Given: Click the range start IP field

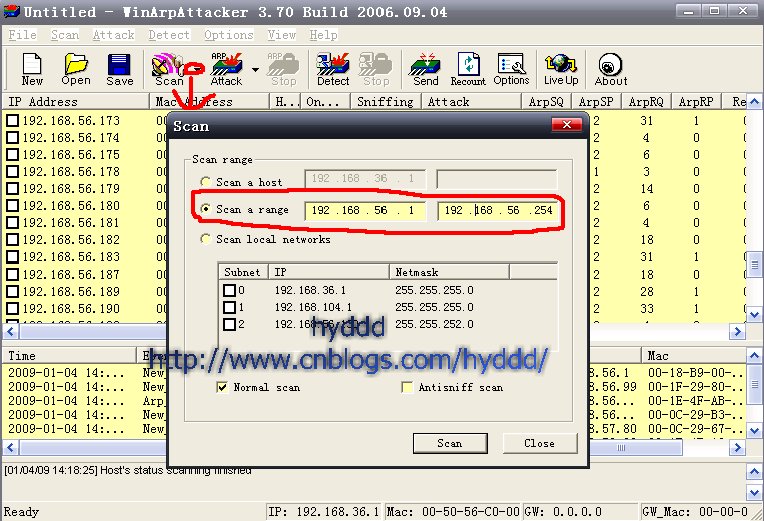Looking at the screenshot, I should [365, 210].
